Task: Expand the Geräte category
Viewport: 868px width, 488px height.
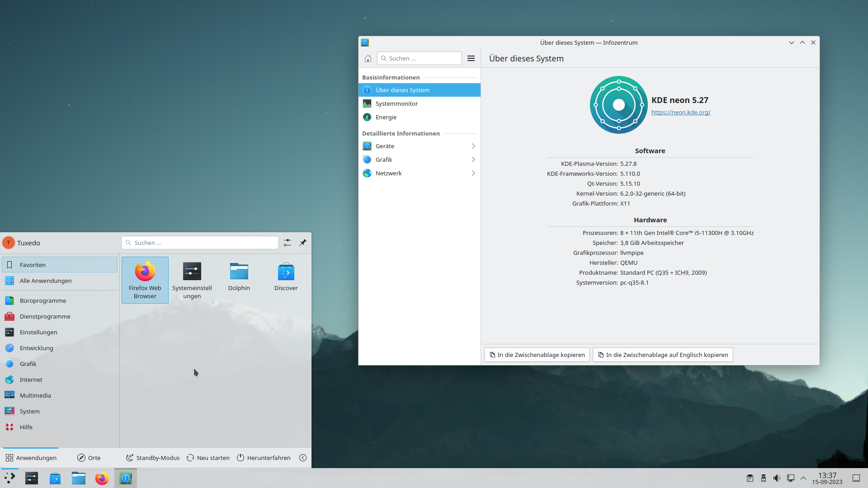Action: [419, 146]
